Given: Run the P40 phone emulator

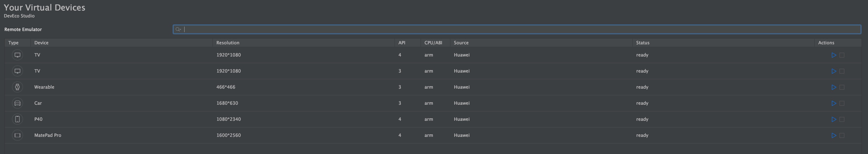Looking at the screenshot, I should point(834,119).
